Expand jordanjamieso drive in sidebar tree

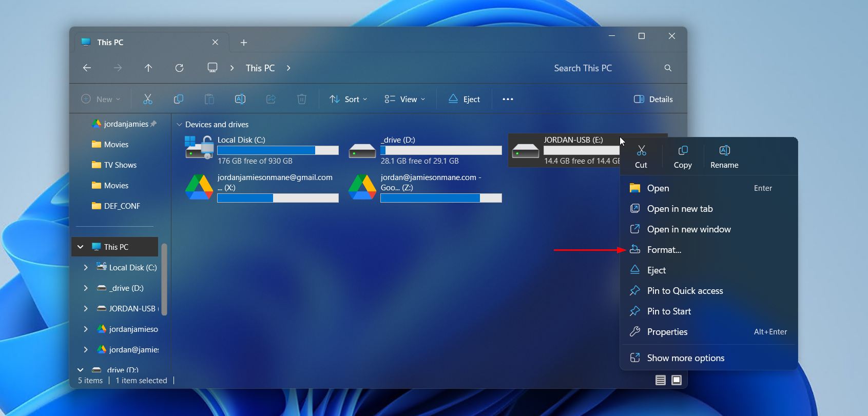(86, 329)
